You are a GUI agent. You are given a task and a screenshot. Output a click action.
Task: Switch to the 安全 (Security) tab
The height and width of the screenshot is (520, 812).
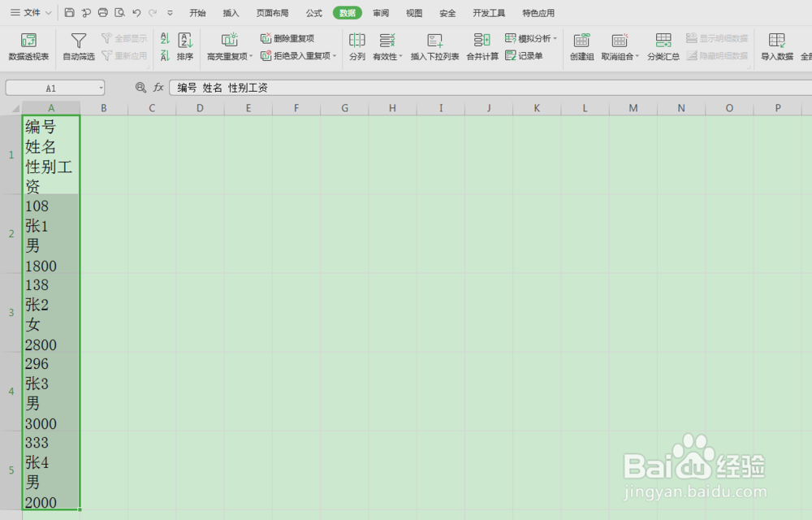click(447, 13)
